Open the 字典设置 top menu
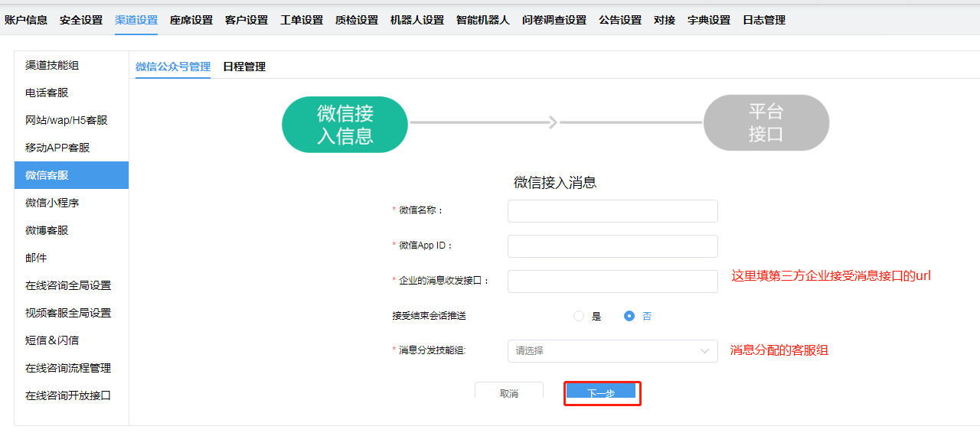The width and height of the screenshot is (980, 436). pyautogui.click(x=709, y=20)
